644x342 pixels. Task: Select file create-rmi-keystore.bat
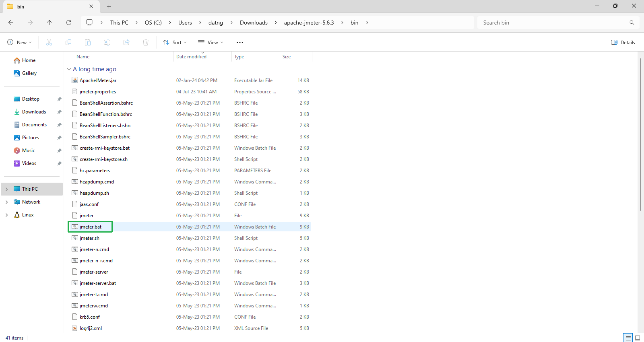click(105, 148)
